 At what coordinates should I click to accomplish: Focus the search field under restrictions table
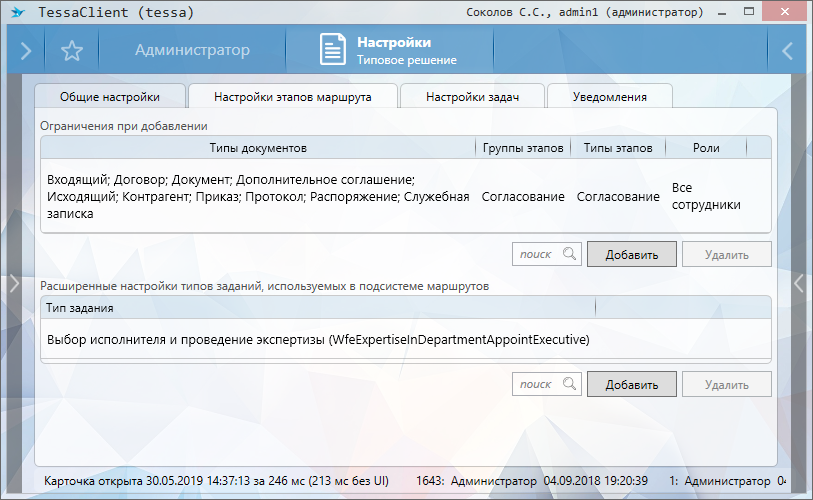coord(537,254)
